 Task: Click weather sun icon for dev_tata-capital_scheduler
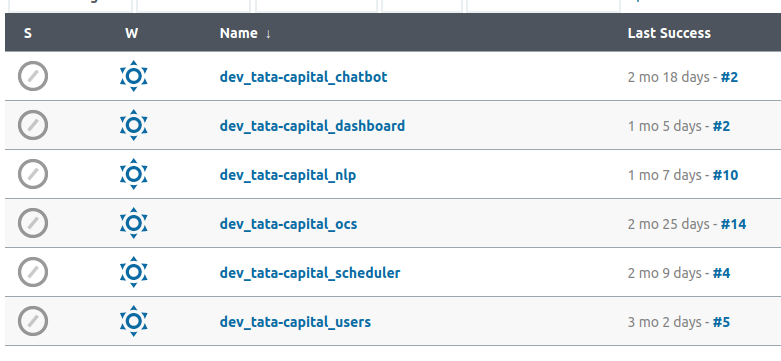click(x=133, y=272)
